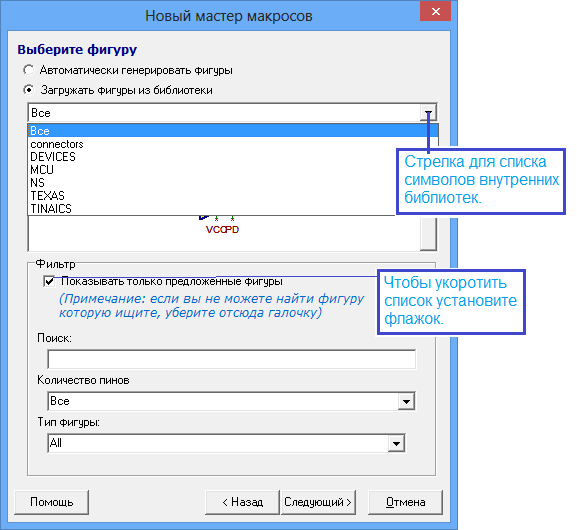Pick the MCU library entry

(x=233, y=170)
